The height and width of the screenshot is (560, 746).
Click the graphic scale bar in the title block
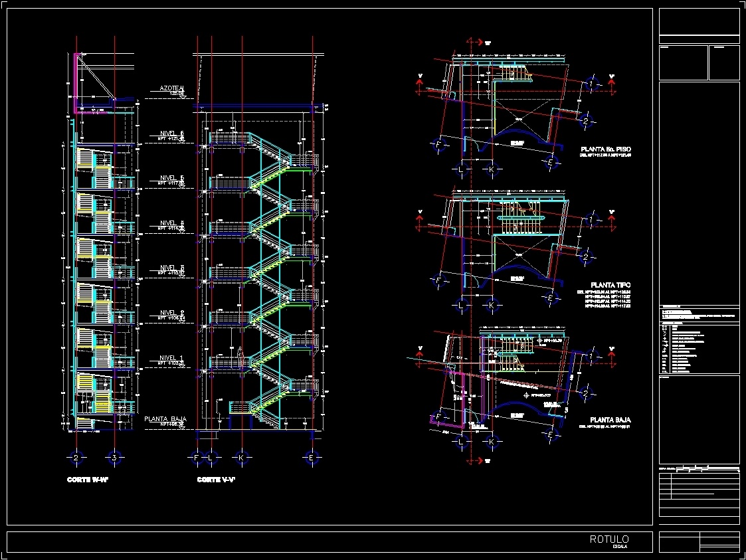point(708,468)
